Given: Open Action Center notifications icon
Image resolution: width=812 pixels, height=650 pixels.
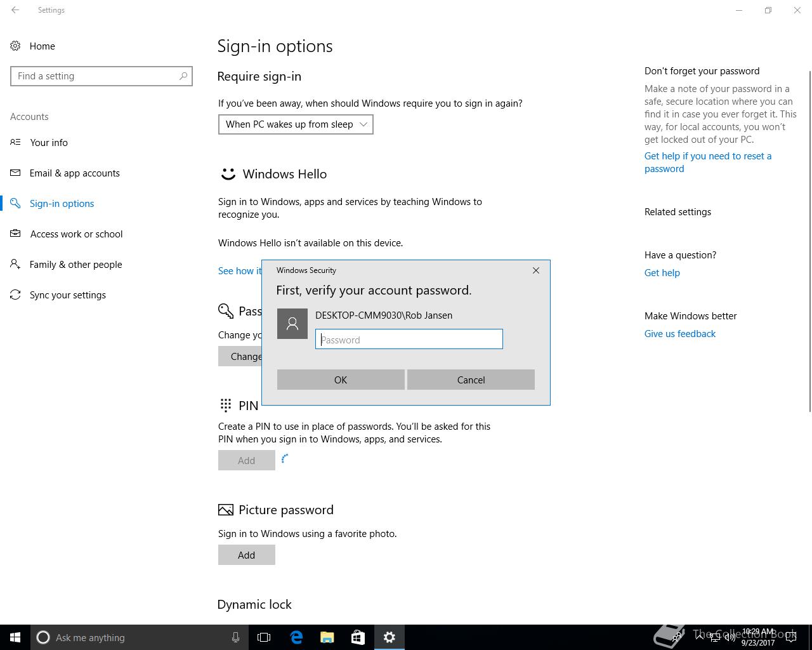Looking at the screenshot, I should pos(791,637).
